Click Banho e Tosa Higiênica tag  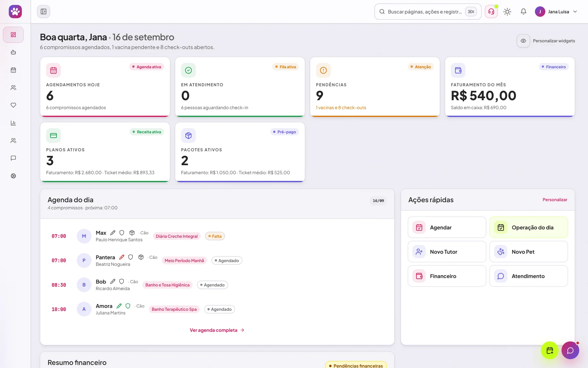click(168, 285)
